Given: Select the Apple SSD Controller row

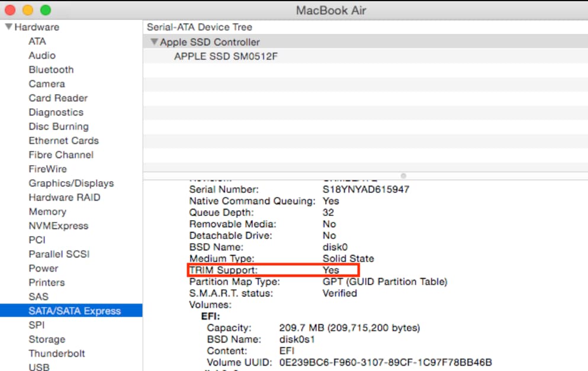Looking at the screenshot, I should (365, 42).
